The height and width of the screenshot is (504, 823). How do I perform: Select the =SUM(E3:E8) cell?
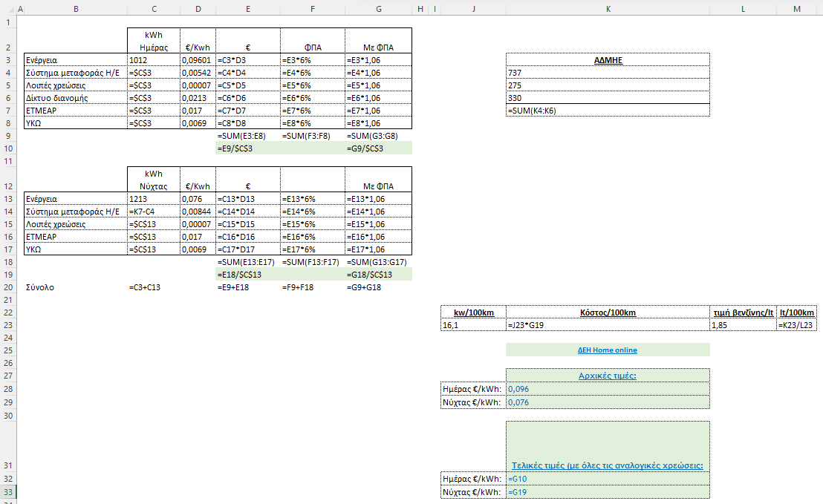click(x=248, y=136)
